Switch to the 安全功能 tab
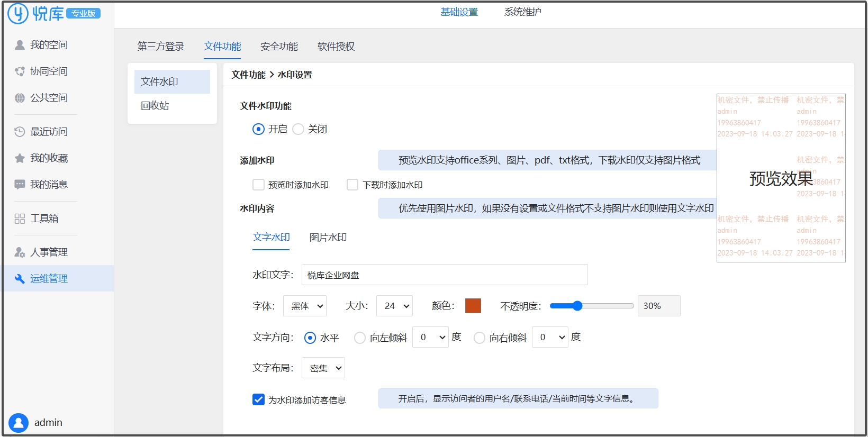868x437 pixels. 279,47
